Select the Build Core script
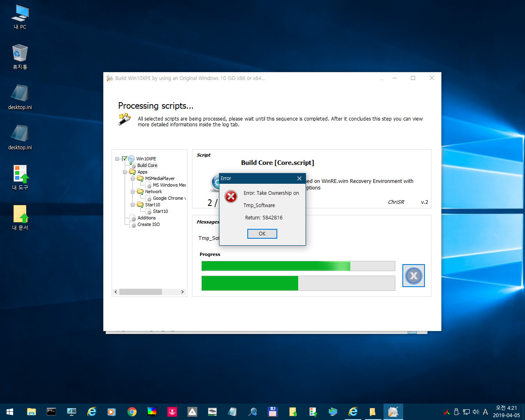Screen dimensions: 525x420 [x=147, y=165]
